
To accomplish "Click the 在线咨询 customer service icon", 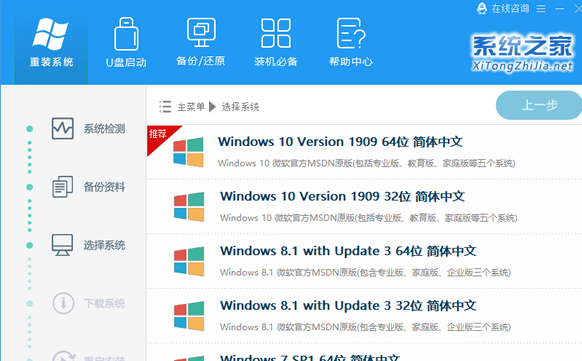I will (481, 8).
